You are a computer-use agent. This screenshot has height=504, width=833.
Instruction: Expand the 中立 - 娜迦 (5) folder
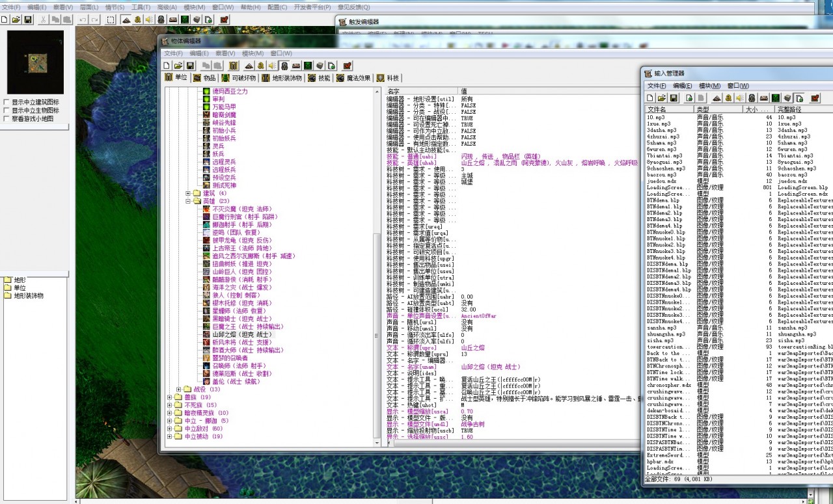coord(170,421)
